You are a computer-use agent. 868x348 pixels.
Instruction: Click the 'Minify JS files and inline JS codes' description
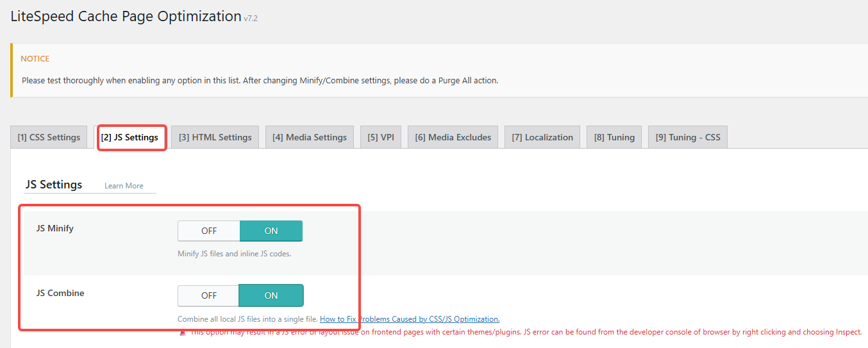click(235, 254)
